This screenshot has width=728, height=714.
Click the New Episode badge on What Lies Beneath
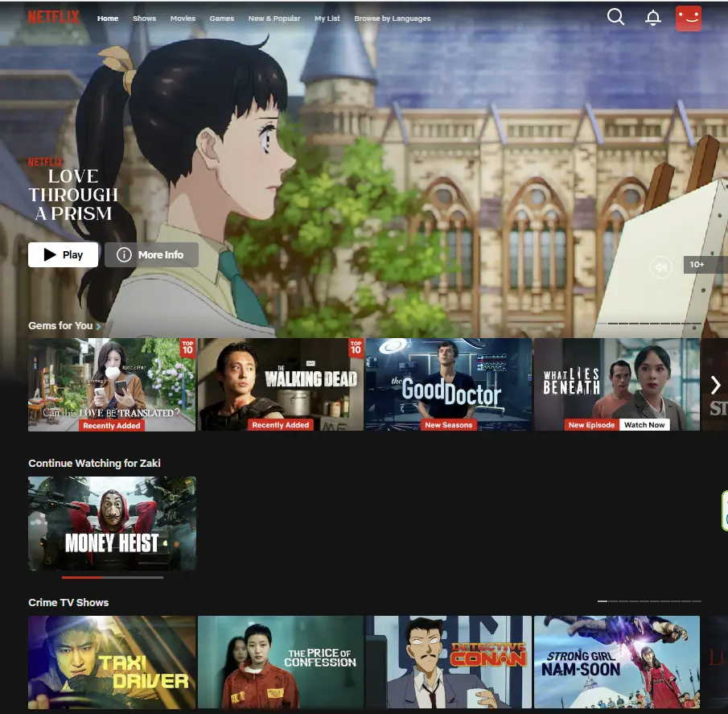tap(591, 425)
